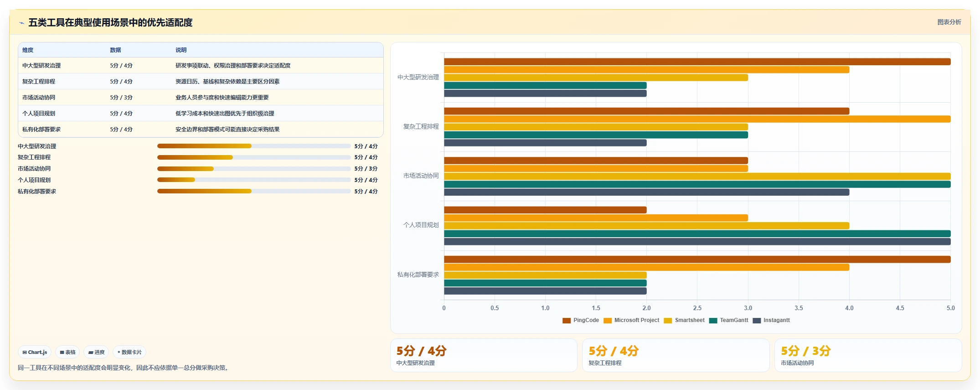Viewport: 980px width, 390px height.
Task: Click the Microsoft Project legend color box
Action: pyautogui.click(x=608, y=321)
